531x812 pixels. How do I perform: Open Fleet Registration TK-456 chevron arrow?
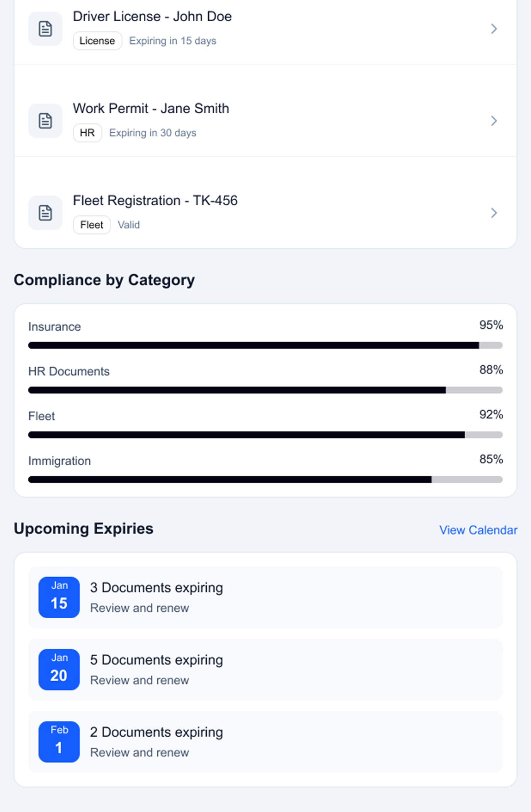click(494, 213)
